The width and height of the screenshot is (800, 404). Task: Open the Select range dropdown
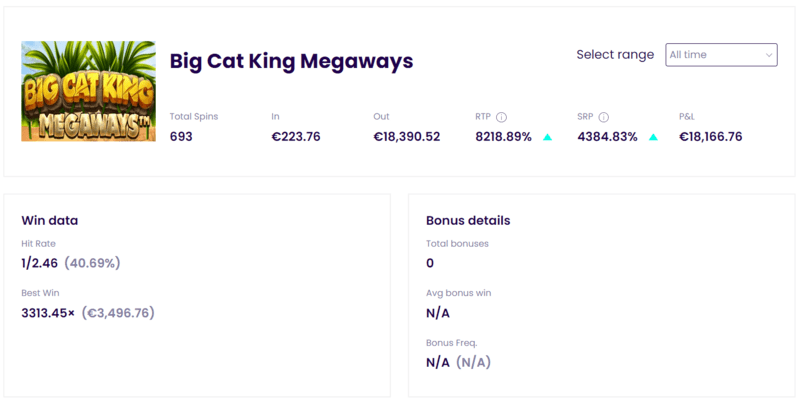[x=721, y=55]
